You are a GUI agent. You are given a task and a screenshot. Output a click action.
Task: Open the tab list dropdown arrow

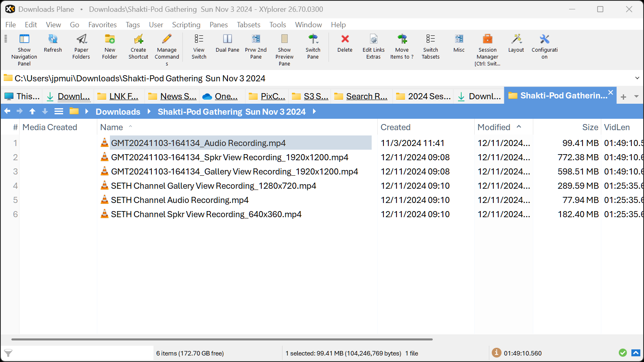point(636,97)
